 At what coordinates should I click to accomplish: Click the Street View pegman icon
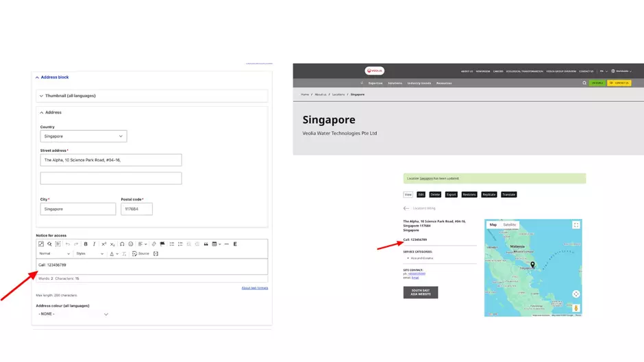(x=576, y=308)
